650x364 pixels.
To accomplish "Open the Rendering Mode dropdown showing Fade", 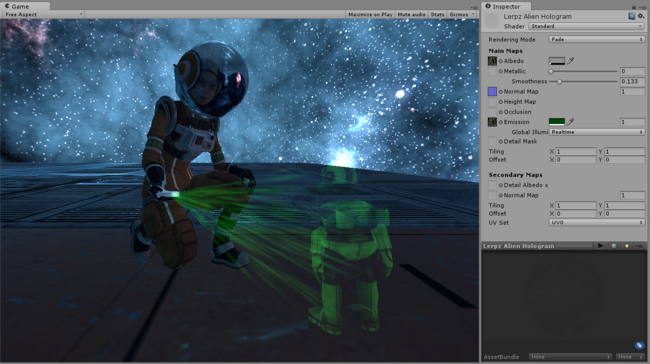I will [x=597, y=39].
